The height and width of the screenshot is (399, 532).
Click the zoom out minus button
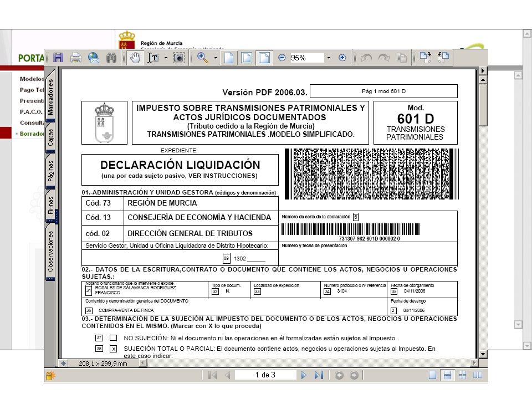282,58
